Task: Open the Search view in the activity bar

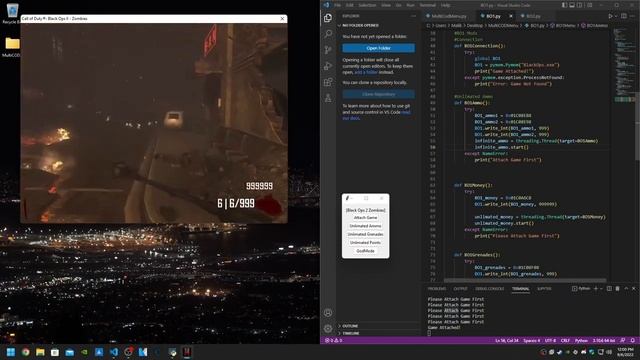Action: pos(328,34)
